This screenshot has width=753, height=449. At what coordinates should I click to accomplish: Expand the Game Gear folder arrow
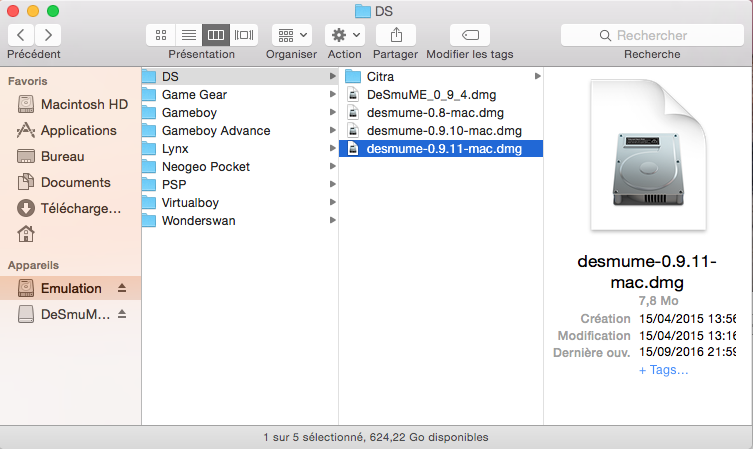(332, 95)
